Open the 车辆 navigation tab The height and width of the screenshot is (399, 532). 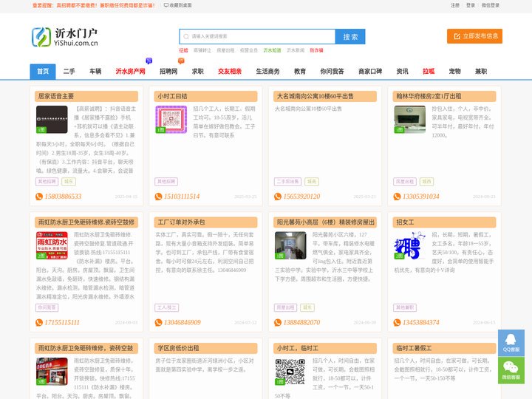95,72
